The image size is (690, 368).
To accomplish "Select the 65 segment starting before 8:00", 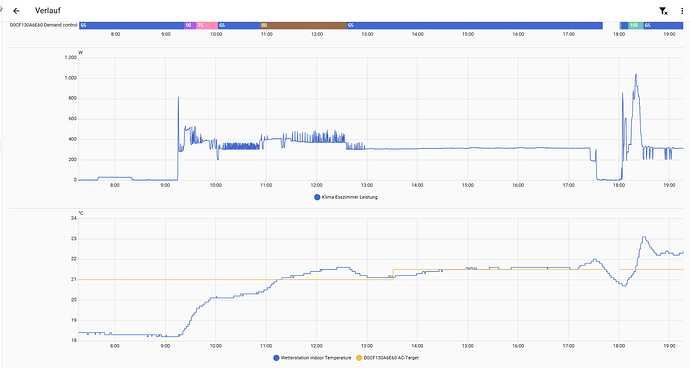I will pos(132,26).
